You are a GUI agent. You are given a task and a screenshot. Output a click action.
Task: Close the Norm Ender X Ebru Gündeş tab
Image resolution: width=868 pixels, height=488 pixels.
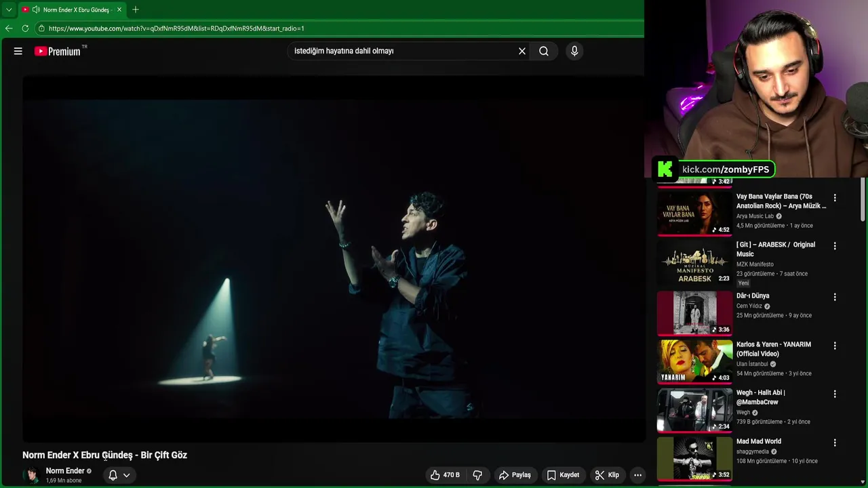(119, 9)
